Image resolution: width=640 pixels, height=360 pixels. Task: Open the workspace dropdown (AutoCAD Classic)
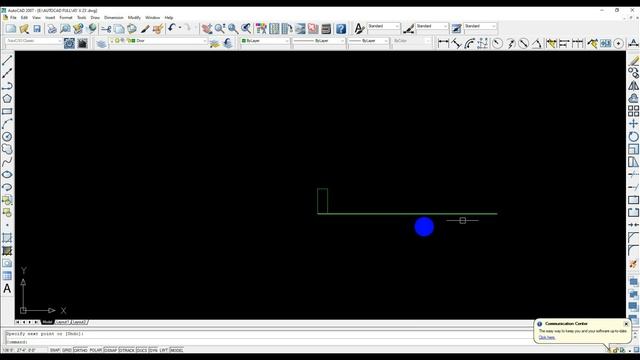tap(34, 41)
